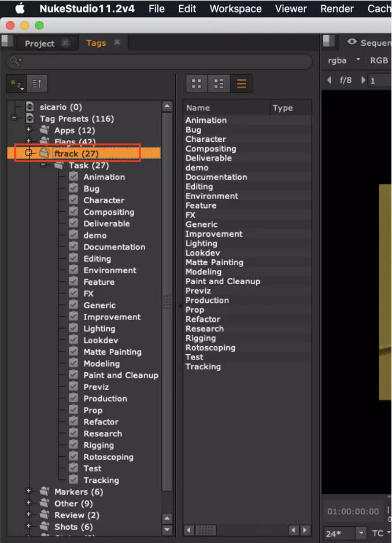Open the Render menu

(x=336, y=9)
